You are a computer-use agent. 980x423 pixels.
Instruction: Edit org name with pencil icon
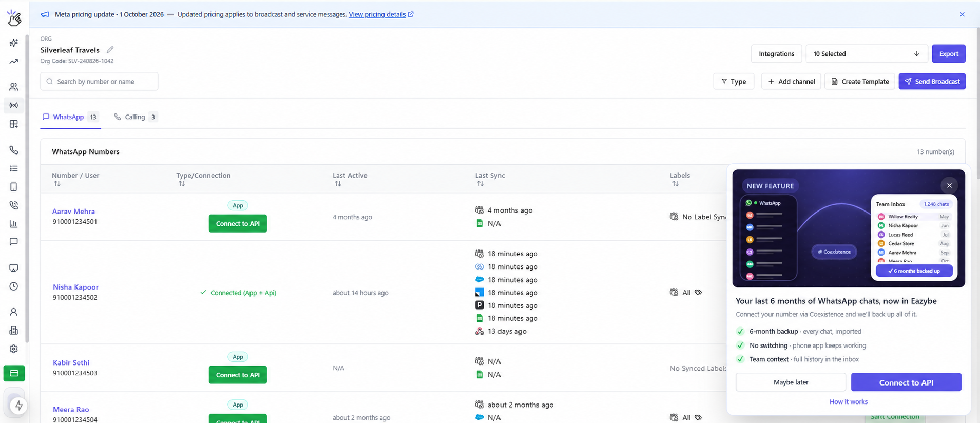click(x=110, y=50)
